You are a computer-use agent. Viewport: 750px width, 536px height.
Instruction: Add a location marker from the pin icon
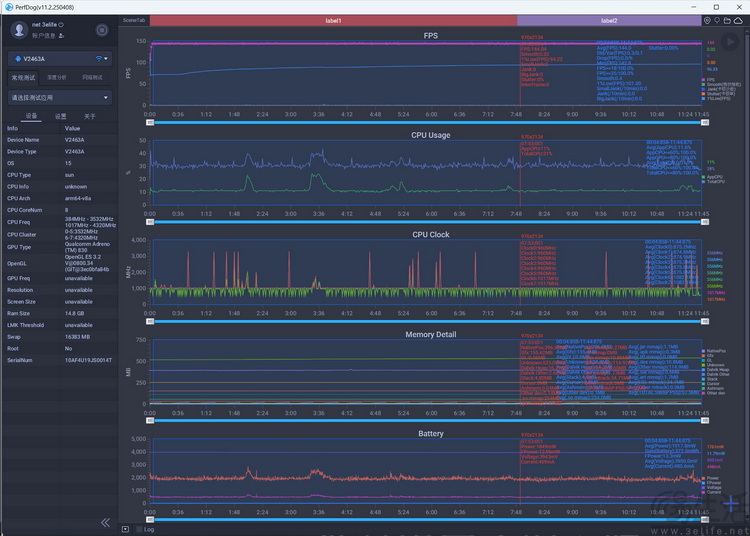[707, 21]
